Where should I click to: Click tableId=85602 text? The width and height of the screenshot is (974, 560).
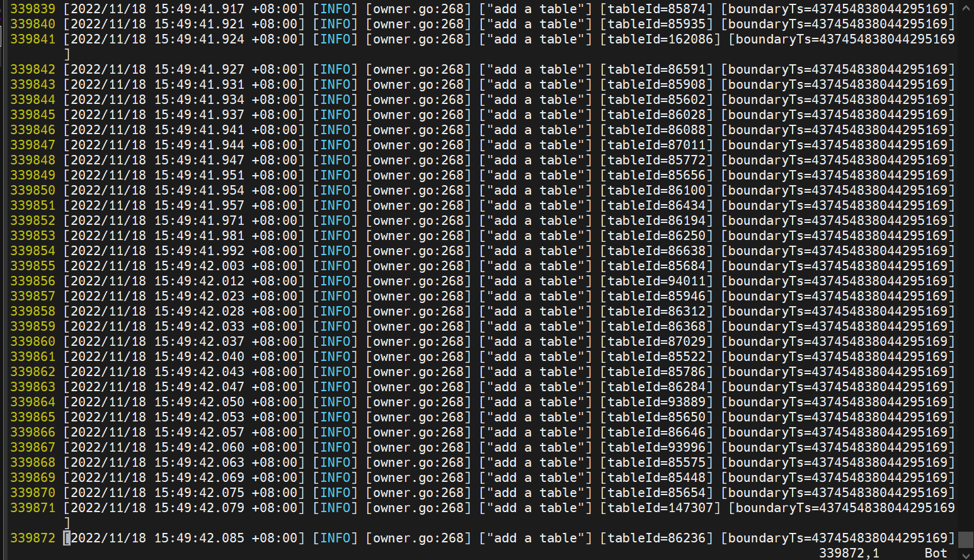pyautogui.click(x=657, y=100)
